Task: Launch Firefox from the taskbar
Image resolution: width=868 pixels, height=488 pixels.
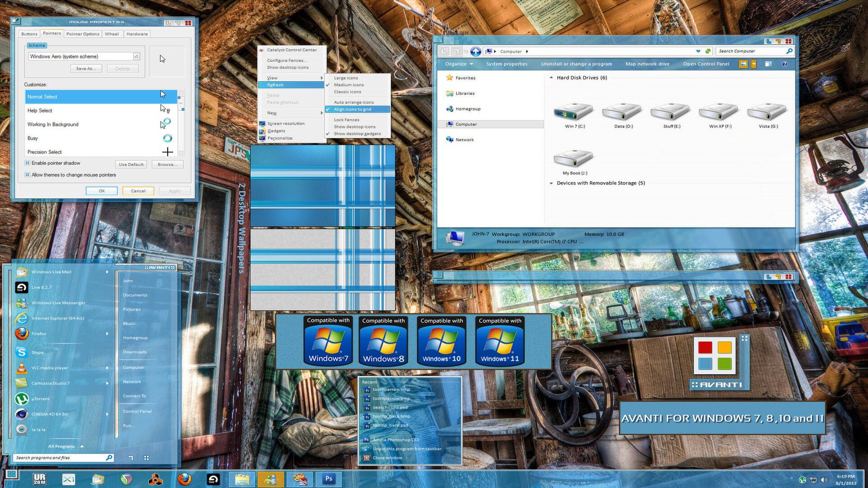Action: 184,479
